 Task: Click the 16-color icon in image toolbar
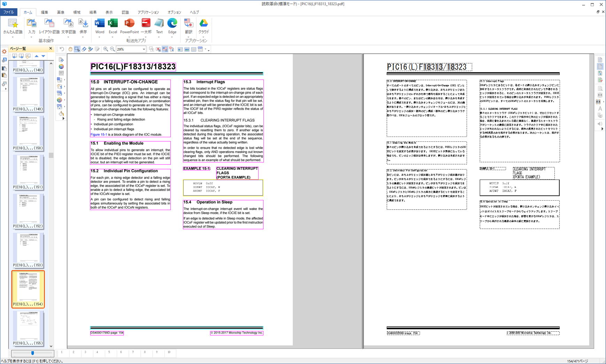[x=60, y=100]
